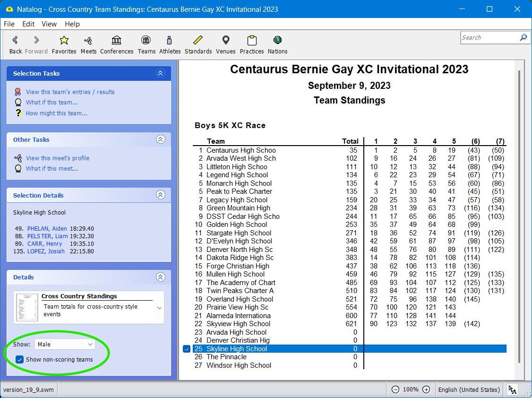Click the crystal ball icon beside What if this team
The image size is (532, 398).
pyautogui.click(x=18, y=103)
